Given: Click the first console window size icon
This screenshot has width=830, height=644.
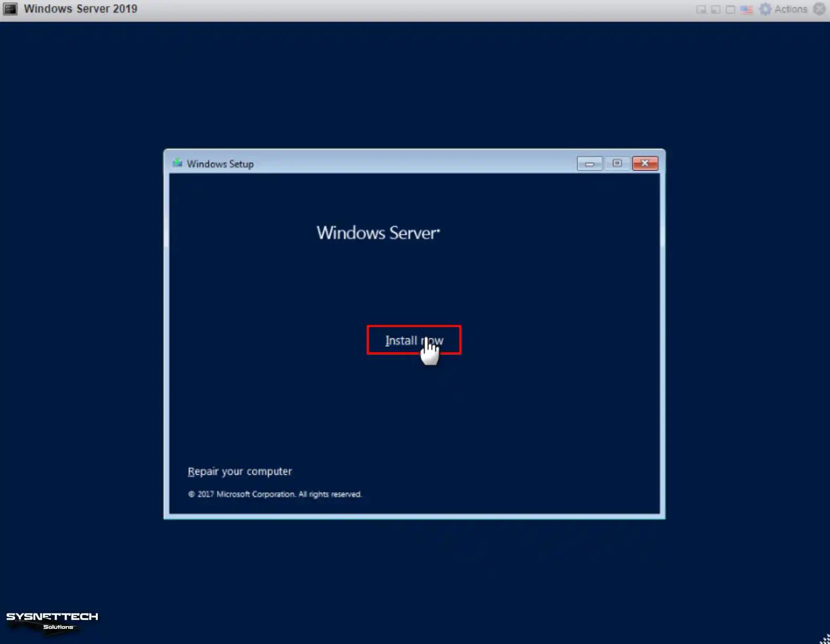Looking at the screenshot, I should pos(701,9).
